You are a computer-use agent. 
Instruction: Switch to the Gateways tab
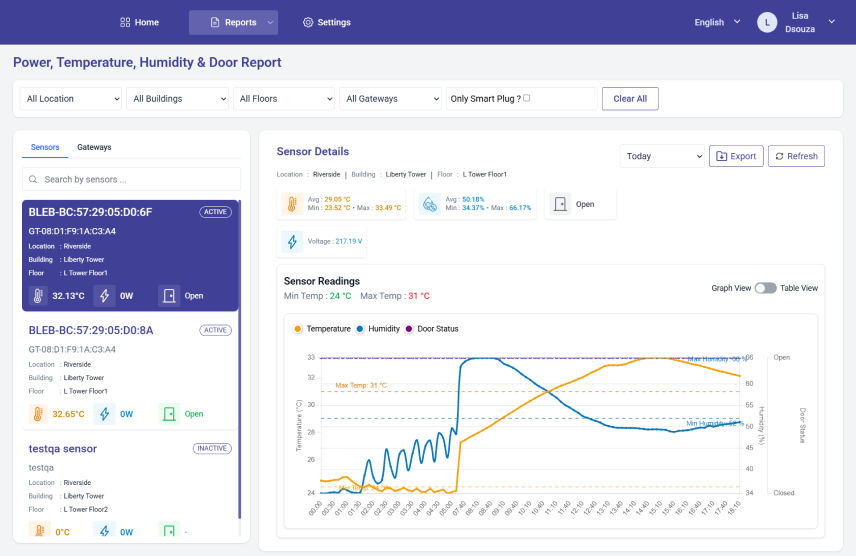[x=94, y=147]
